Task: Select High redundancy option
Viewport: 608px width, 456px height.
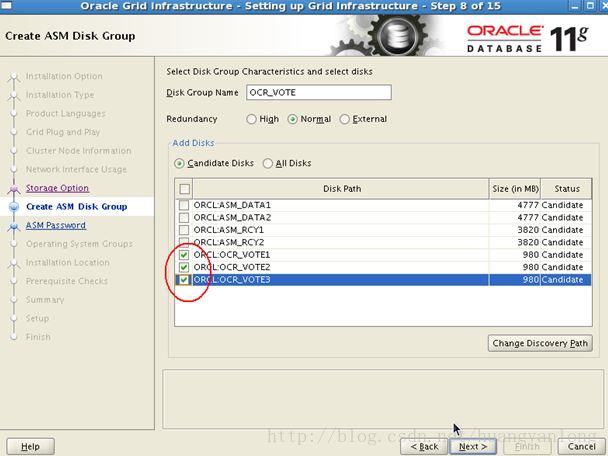Action: [251, 119]
